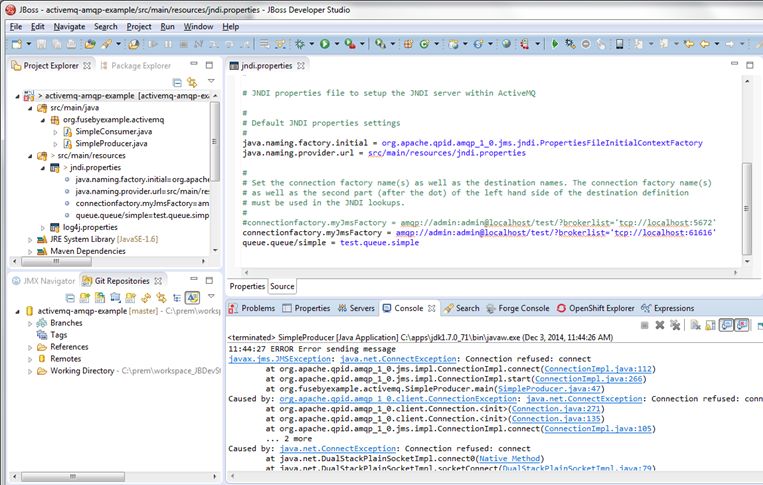Open the File menu
The width and height of the screenshot is (763, 485).
[16, 27]
